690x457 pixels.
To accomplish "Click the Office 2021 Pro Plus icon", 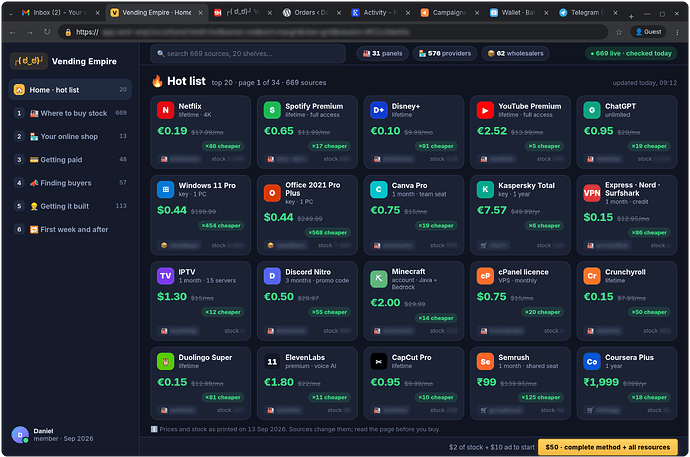I will click(x=272, y=193).
